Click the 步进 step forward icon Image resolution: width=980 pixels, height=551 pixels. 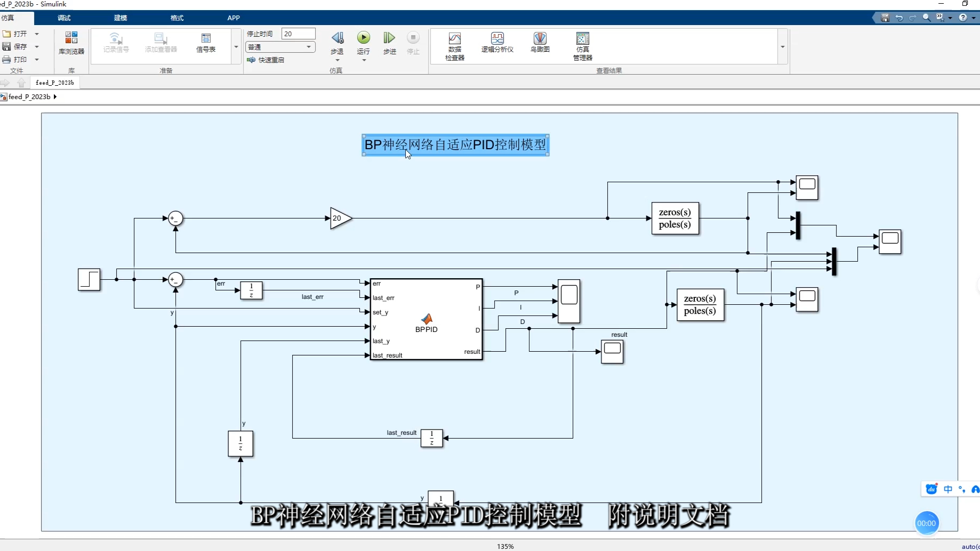tap(390, 38)
